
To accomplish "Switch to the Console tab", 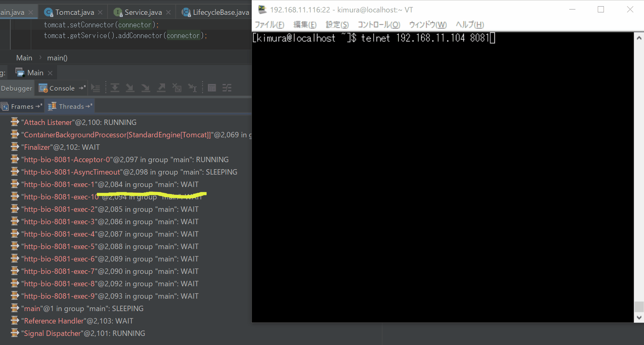I will click(62, 88).
